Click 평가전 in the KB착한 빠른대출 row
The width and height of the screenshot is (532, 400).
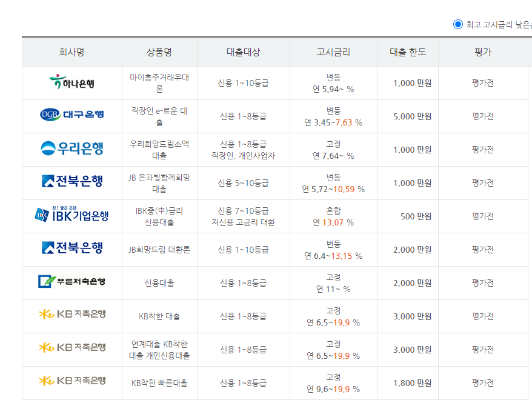point(483,383)
